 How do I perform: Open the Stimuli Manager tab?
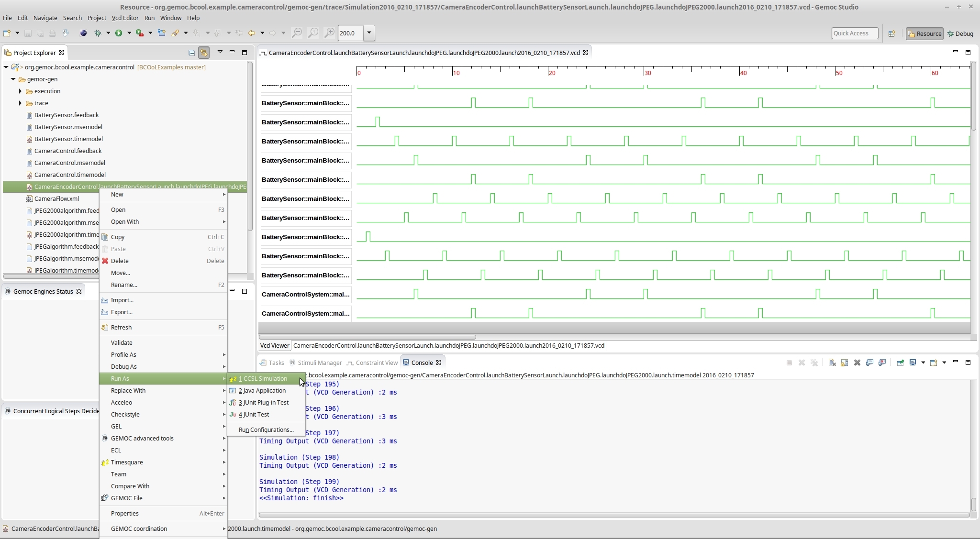[x=319, y=363]
